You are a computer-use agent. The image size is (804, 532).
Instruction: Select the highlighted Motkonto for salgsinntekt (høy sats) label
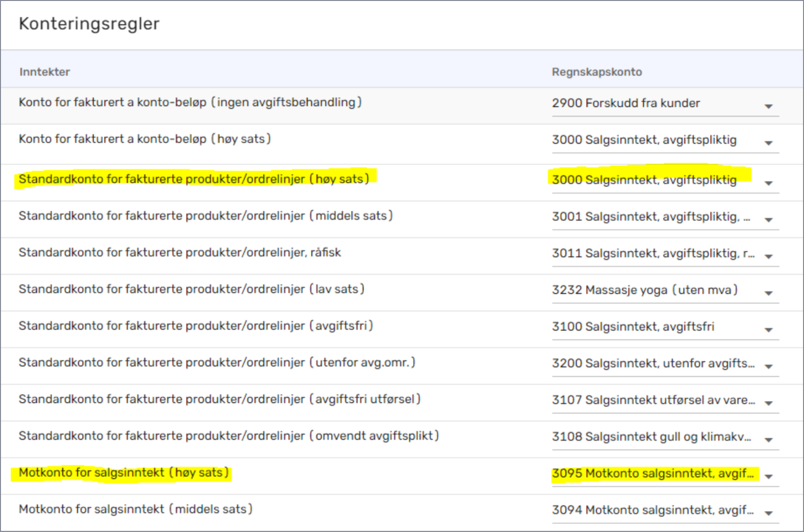point(124,473)
